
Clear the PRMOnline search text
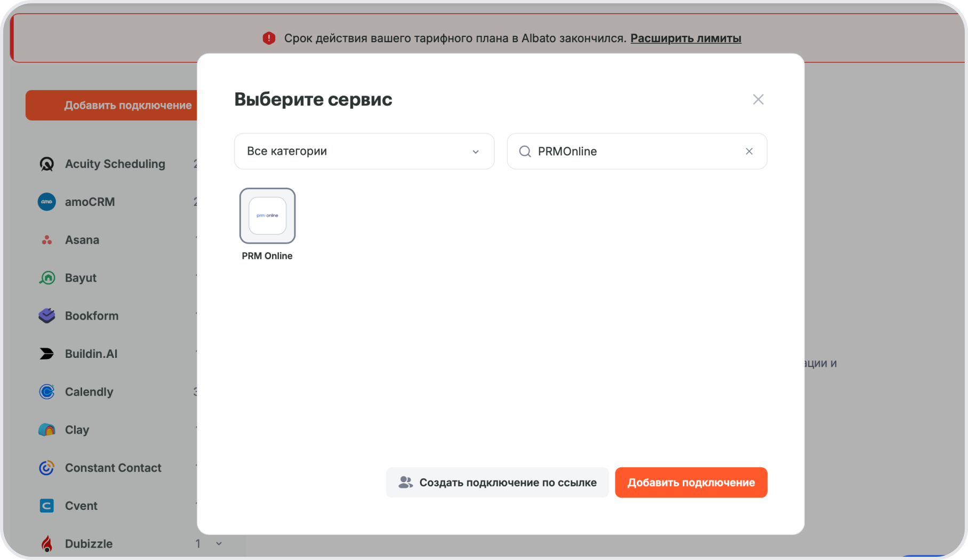tap(749, 151)
